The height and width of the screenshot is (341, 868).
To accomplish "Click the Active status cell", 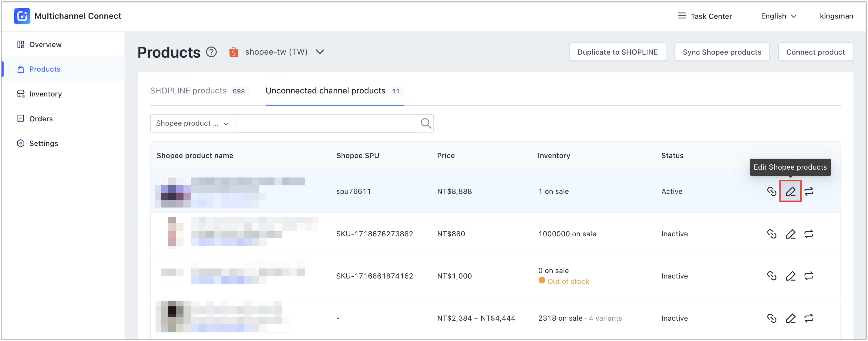I will [672, 191].
